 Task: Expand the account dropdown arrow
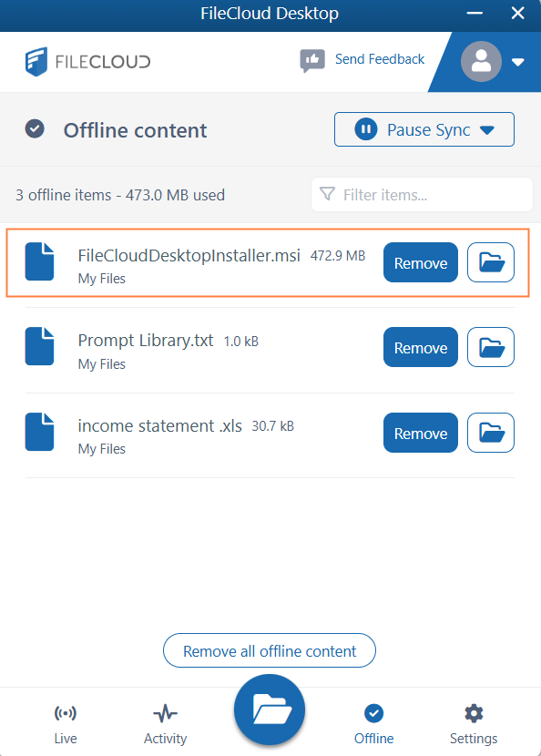518,62
